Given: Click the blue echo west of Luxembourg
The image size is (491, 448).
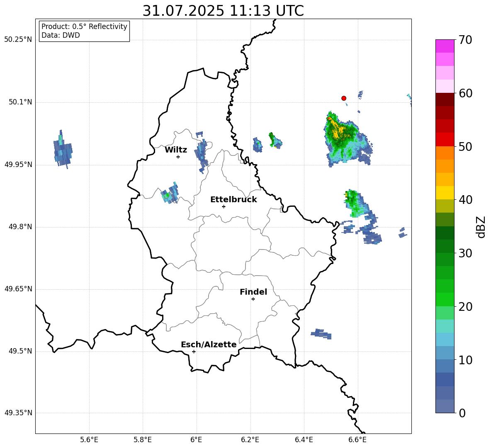Looking at the screenshot, I should [x=63, y=150].
